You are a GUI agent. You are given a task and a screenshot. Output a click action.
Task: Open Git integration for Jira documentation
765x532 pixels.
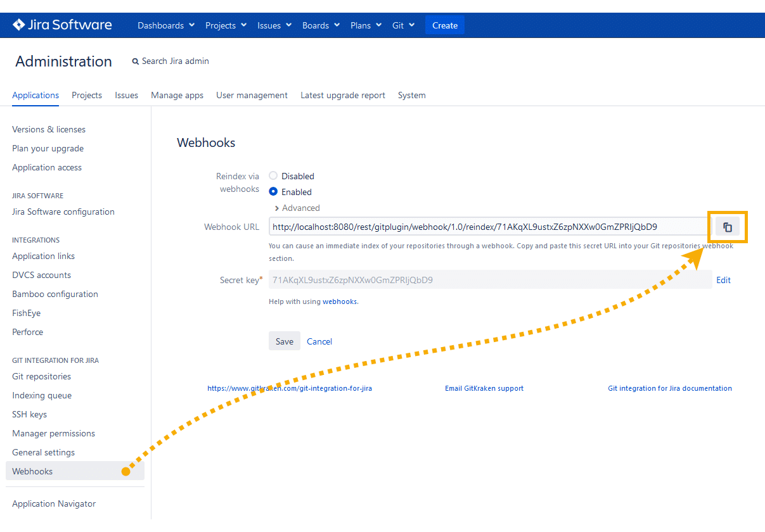670,388
